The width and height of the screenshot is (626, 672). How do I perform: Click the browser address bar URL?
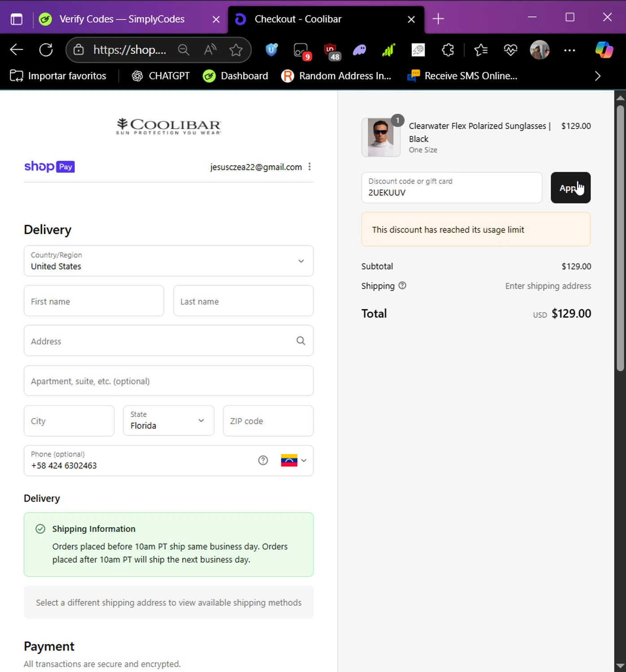(x=130, y=50)
